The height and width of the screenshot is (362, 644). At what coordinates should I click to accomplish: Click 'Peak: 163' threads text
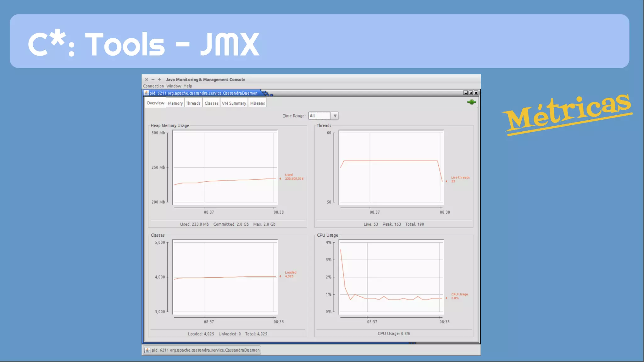coord(391,224)
